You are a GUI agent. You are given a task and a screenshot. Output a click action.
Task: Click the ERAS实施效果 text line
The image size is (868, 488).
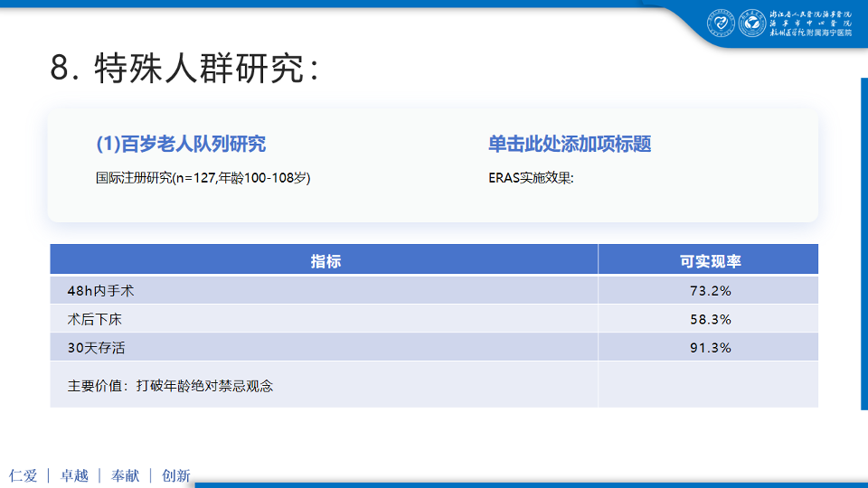tap(531, 178)
